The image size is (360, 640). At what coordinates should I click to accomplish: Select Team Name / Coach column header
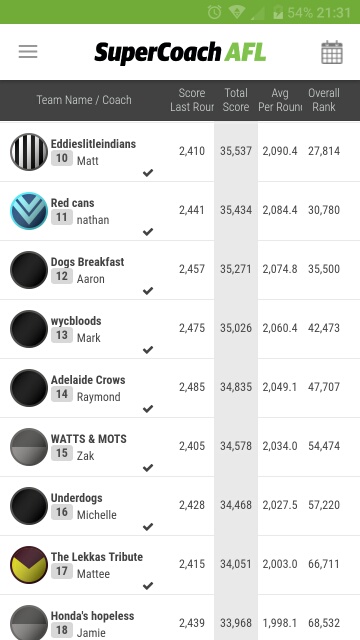coord(84,100)
